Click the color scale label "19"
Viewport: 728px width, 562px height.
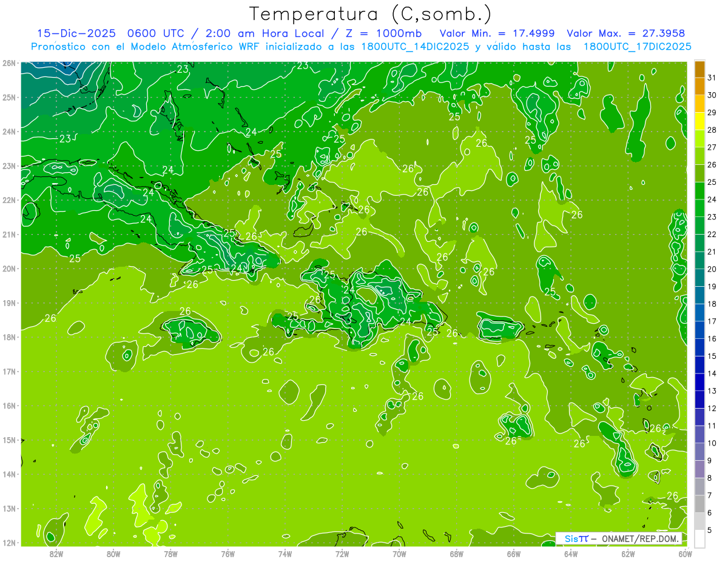pos(712,287)
